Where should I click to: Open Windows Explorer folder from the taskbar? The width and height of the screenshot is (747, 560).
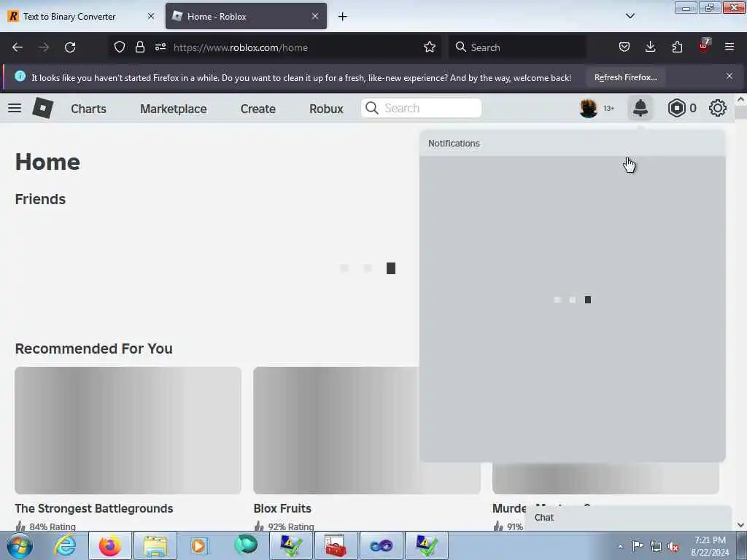pyautogui.click(x=155, y=545)
